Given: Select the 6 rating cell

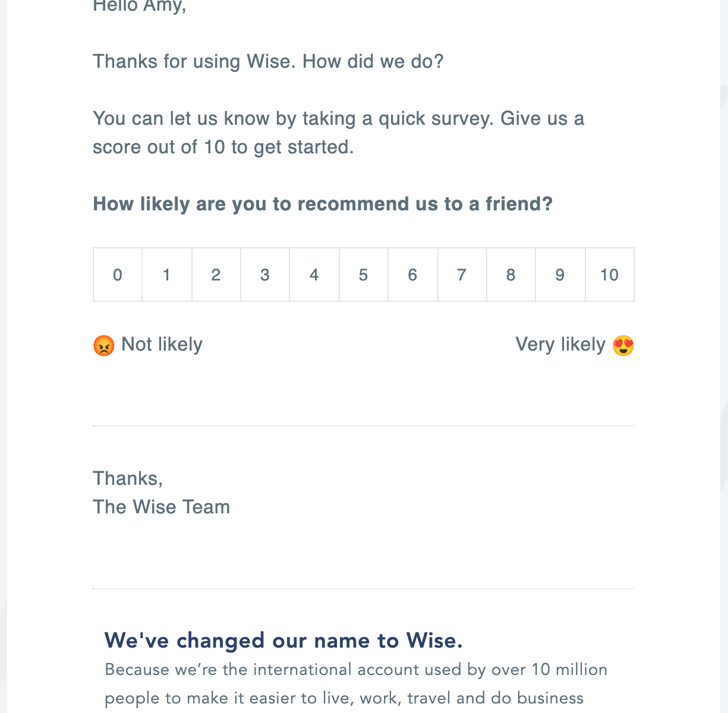Looking at the screenshot, I should (x=412, y=275).
